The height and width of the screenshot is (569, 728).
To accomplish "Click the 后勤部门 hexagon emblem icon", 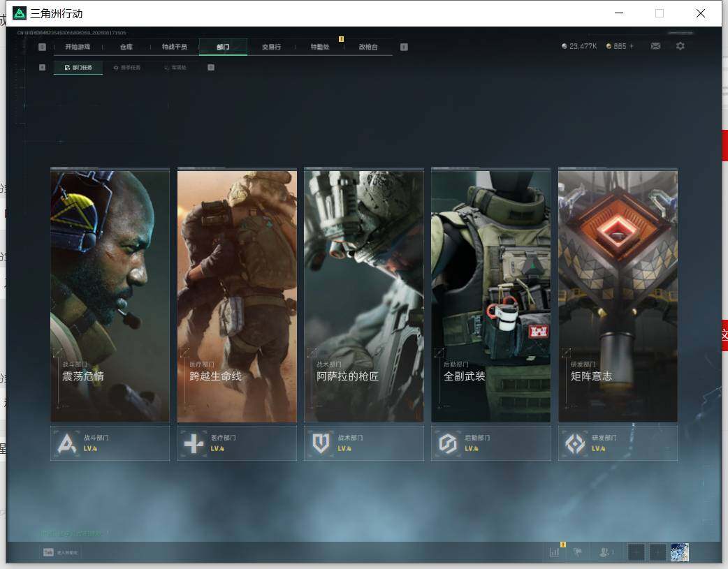I will tap(448, 443).
